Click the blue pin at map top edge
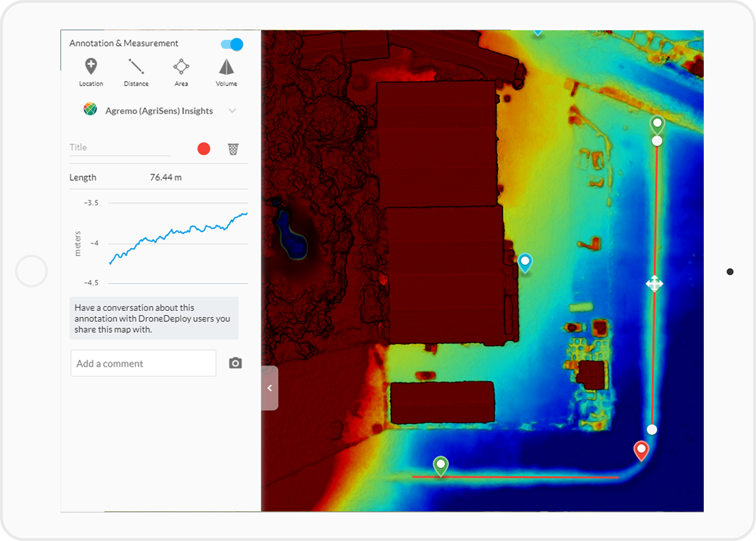The height and width of the screenshot is (541, 756). pyautogui.click(x=537, y=32)
